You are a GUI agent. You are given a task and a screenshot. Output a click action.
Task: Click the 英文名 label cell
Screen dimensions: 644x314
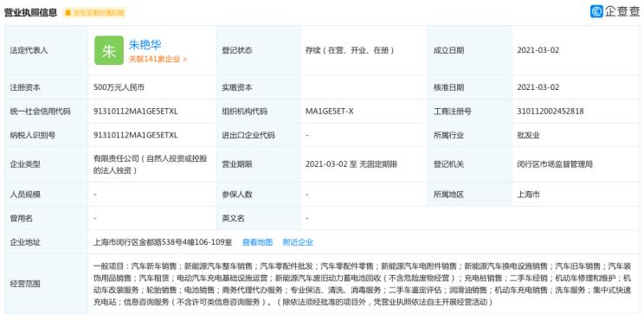(258, 218)
